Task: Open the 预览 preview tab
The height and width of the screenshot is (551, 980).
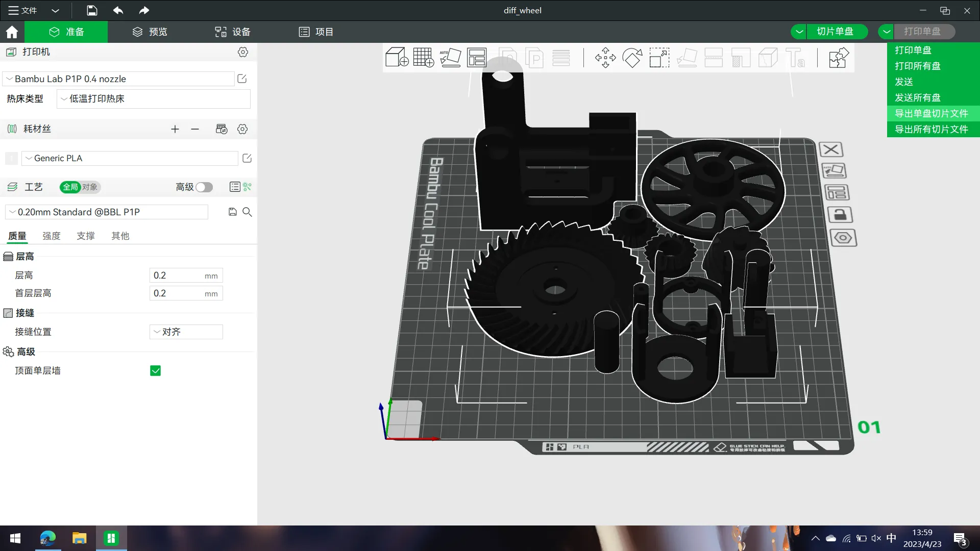Action: pos(150,32)
